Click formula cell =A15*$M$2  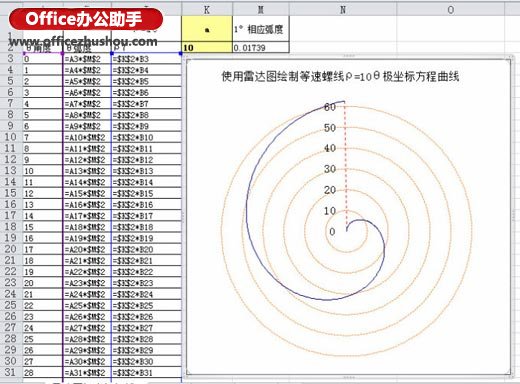87,193
